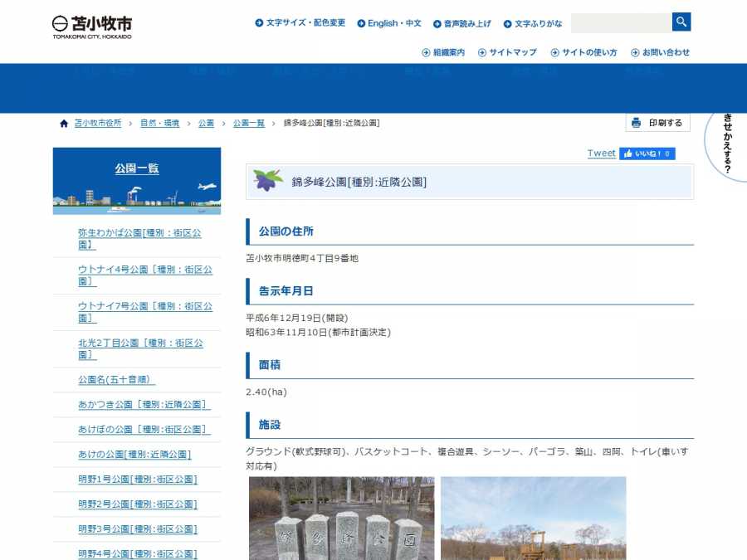The width and height of the screenshot is (747, 560).
Task: Open 組織案内 page
Action: click(x=443, y=52)
